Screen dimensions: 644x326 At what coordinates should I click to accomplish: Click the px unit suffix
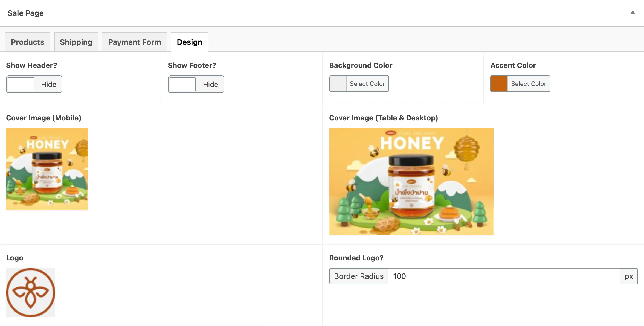(x=629, y=276)
